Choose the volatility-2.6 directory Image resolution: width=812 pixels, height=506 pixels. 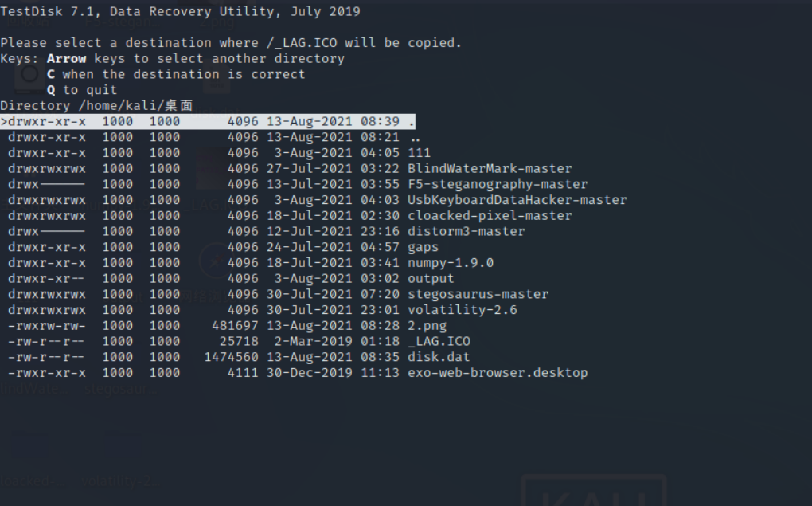462,310
